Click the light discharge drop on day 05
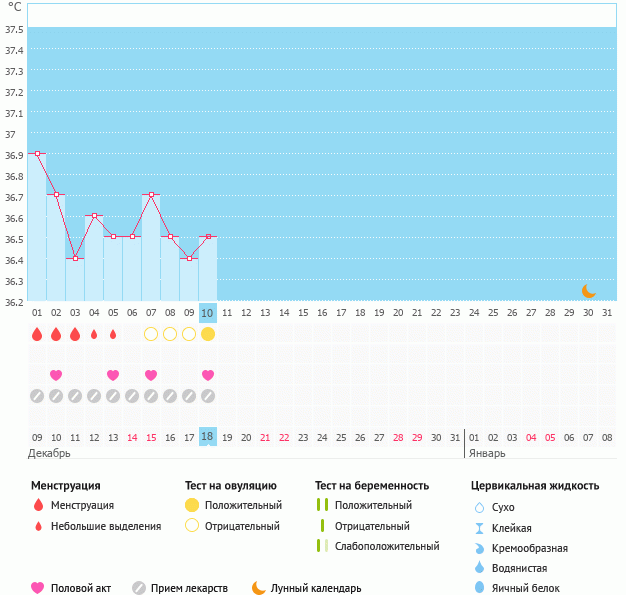This screenshot has height=595, width=626. tap(113, 334)
